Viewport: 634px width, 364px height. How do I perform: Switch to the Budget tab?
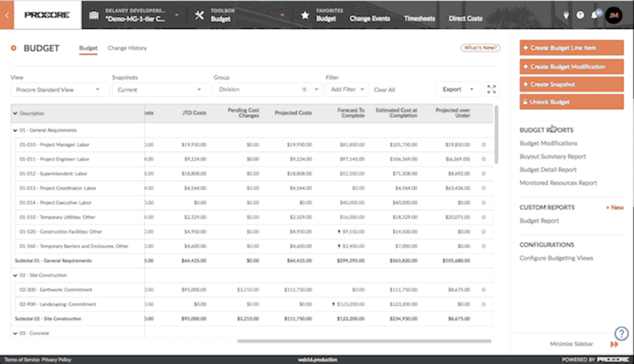[88, 48]
